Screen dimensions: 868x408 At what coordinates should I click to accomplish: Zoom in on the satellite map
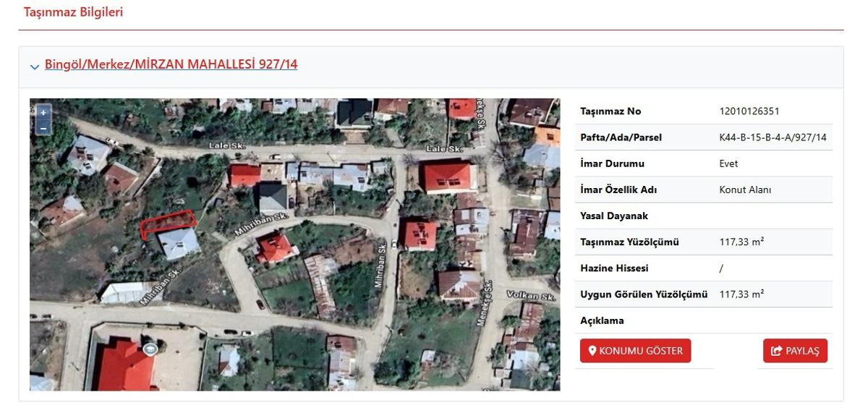[x=43, y=113]
